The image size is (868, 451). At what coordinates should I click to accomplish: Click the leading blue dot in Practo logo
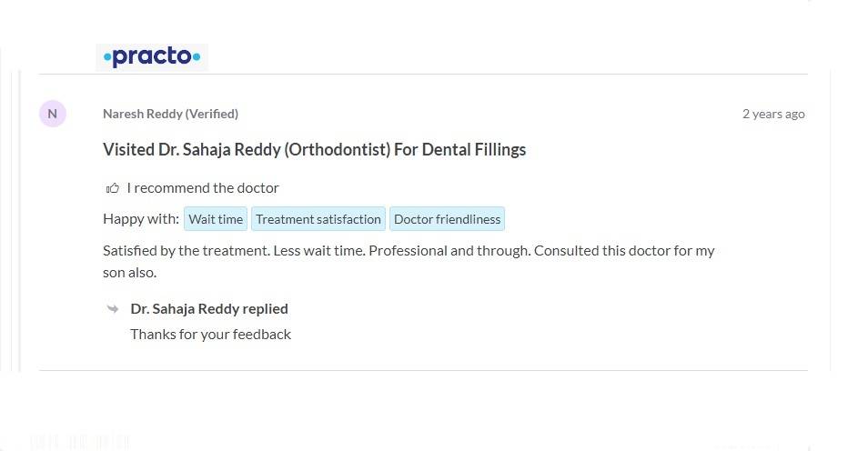pos(107,58)
